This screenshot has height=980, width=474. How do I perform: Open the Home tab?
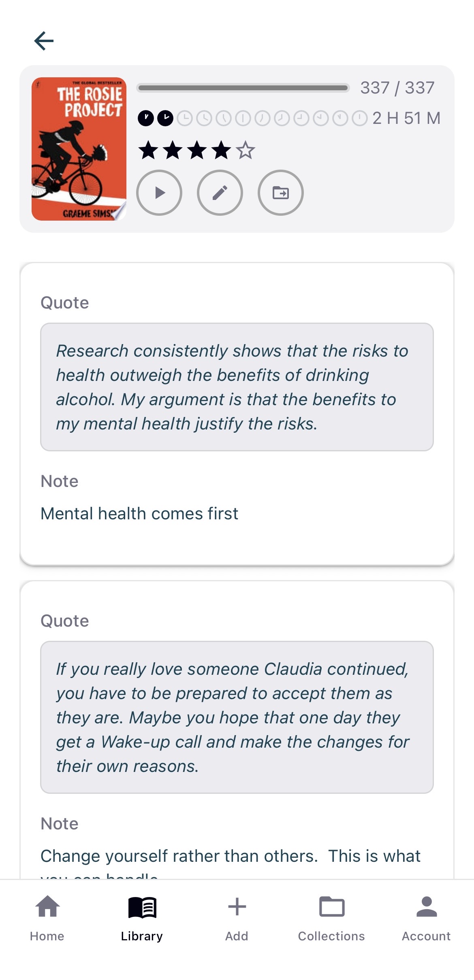click(x=47, y=918)
